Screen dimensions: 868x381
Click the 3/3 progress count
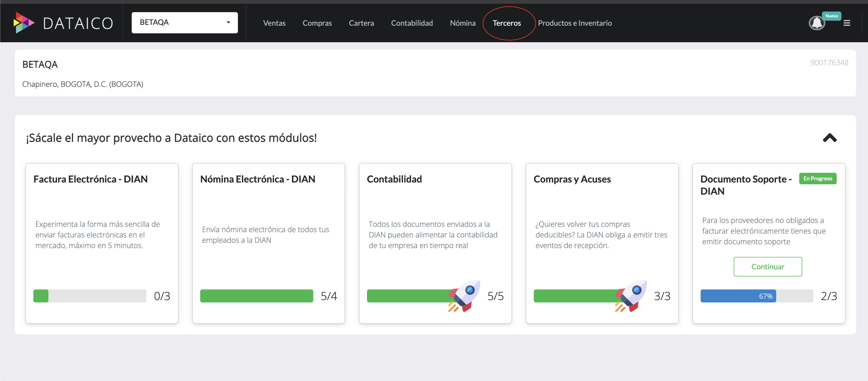click(662, 296)
